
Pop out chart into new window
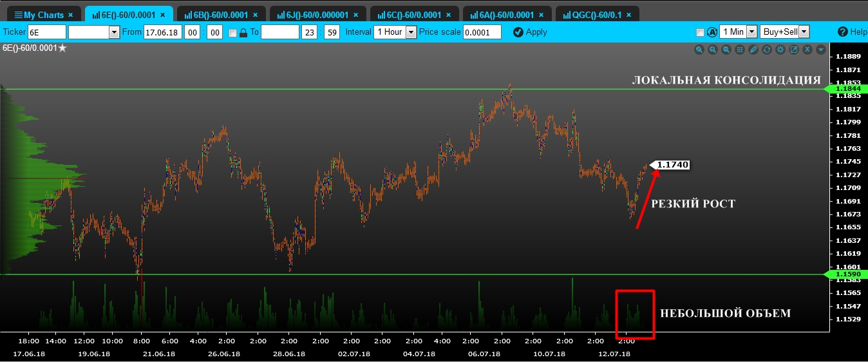pos(794,50)
